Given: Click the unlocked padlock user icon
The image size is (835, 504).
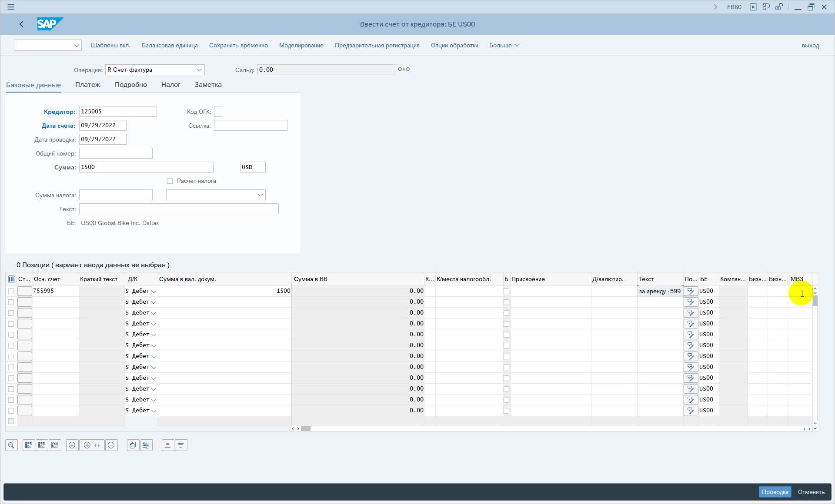Looking at the screenshot, I should click(779, 7).
